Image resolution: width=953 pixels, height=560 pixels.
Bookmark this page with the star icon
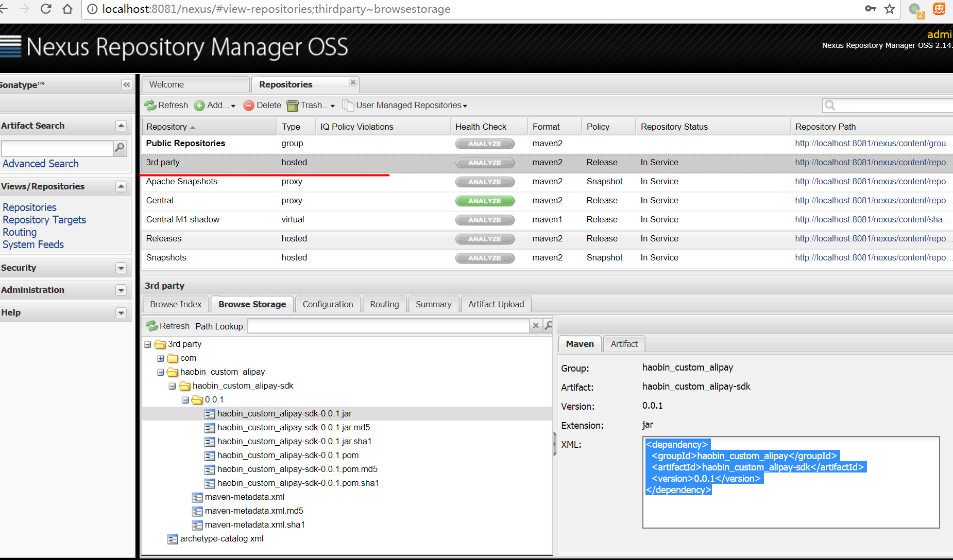click(x=890, y=9)
